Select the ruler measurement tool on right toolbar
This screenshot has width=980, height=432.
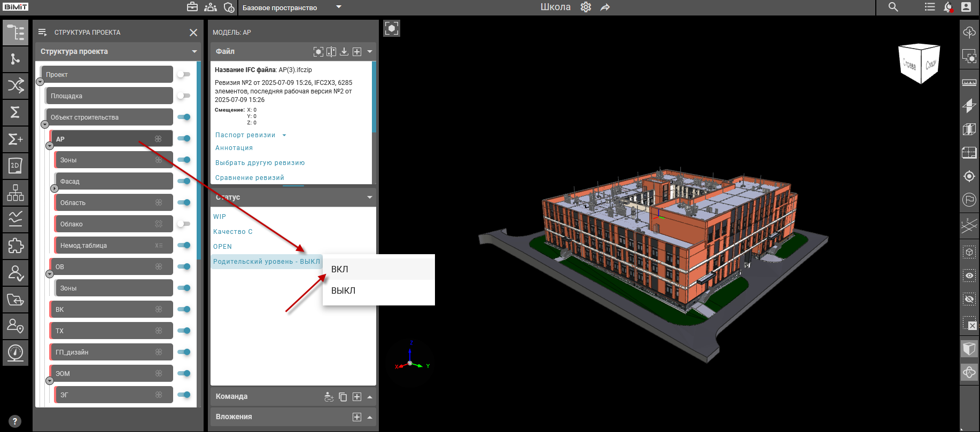[969, 83]
